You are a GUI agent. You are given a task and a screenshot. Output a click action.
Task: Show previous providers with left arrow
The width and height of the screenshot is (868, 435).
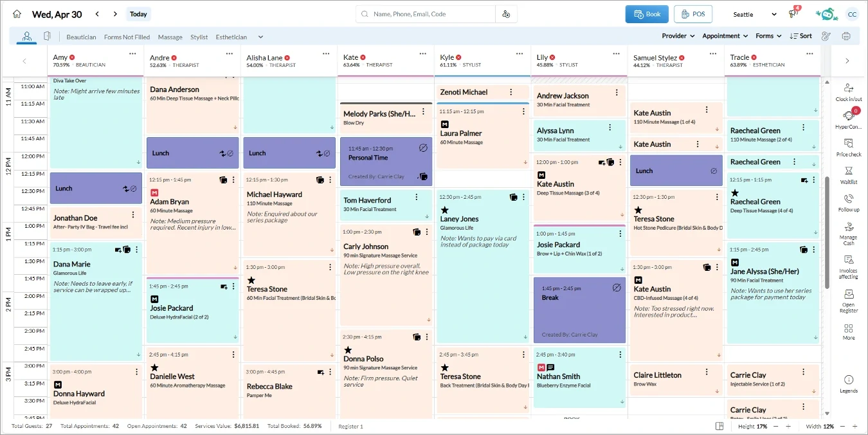point(24,61)
